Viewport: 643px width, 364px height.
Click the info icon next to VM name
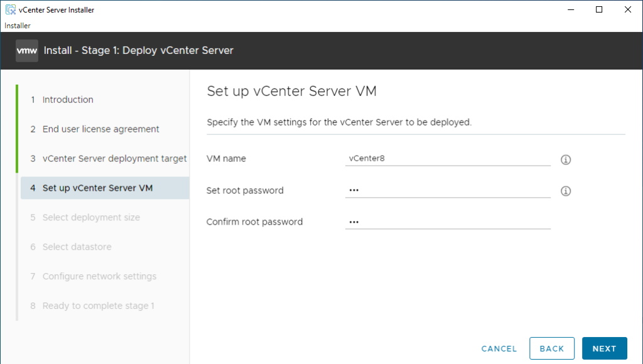[565, 159]
